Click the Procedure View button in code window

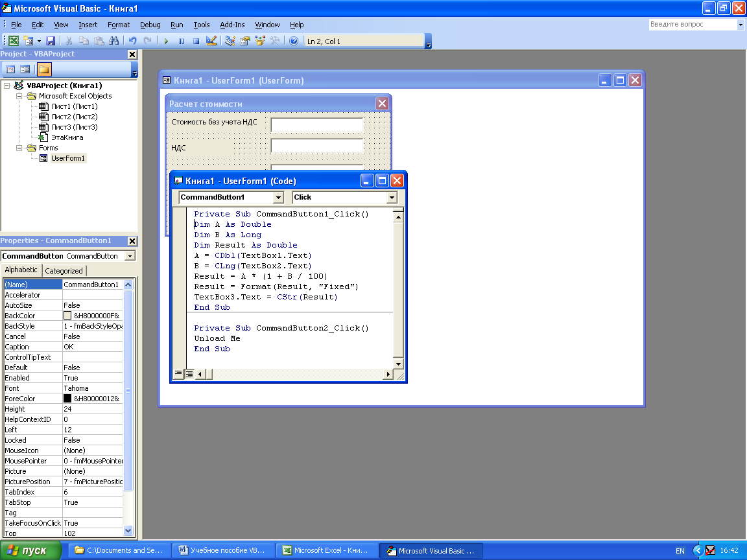(178, 374)
